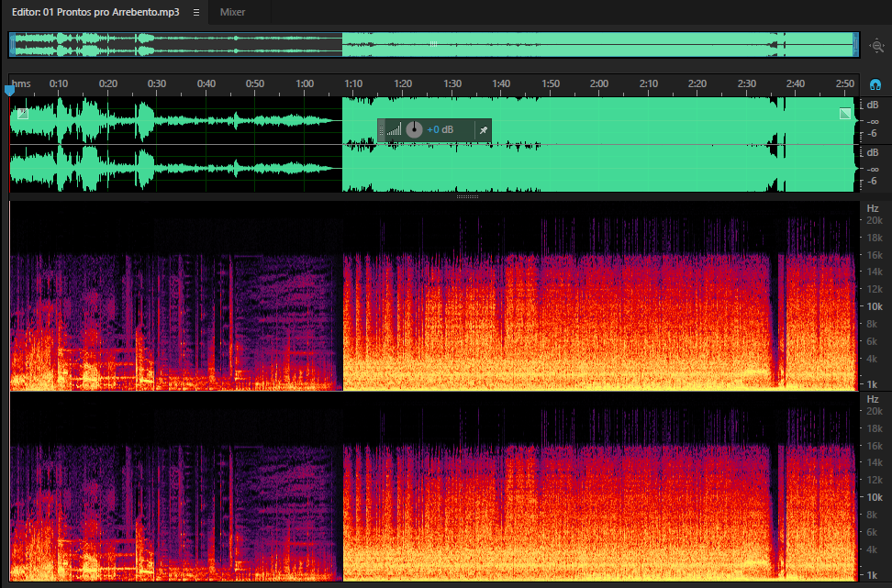Click the 1:40 mark on the time ruler
The image size is (892, 588).
(501, 83)
